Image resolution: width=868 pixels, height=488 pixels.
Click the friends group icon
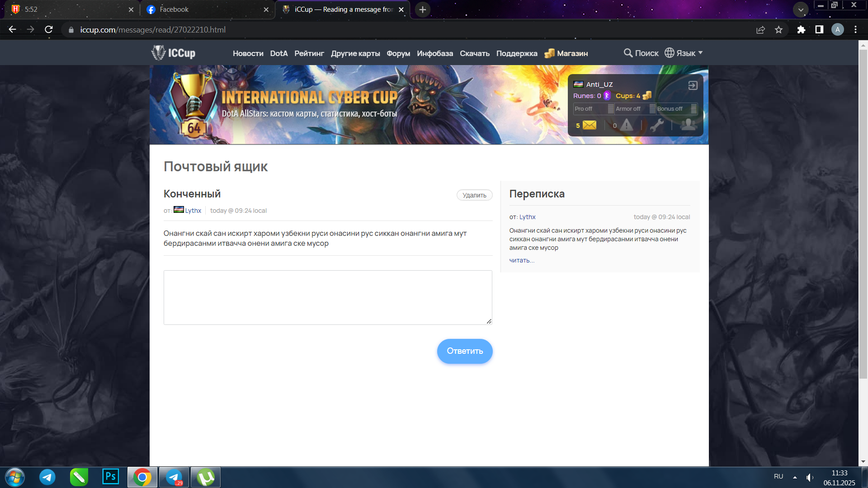(x=688, y=125)
